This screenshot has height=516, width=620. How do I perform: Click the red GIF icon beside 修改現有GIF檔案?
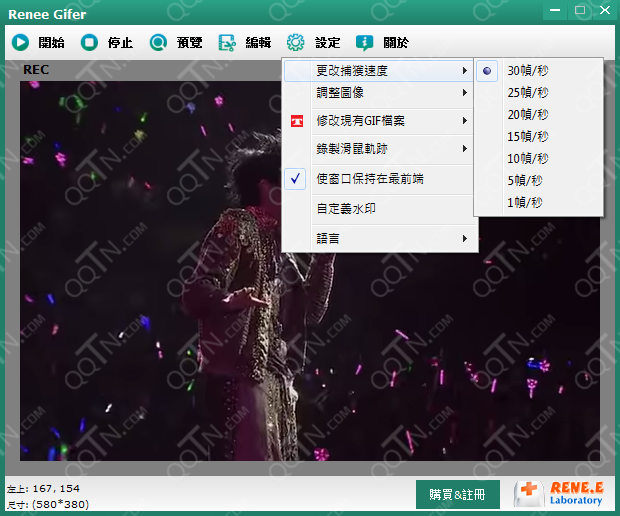[x=296, y=121]
